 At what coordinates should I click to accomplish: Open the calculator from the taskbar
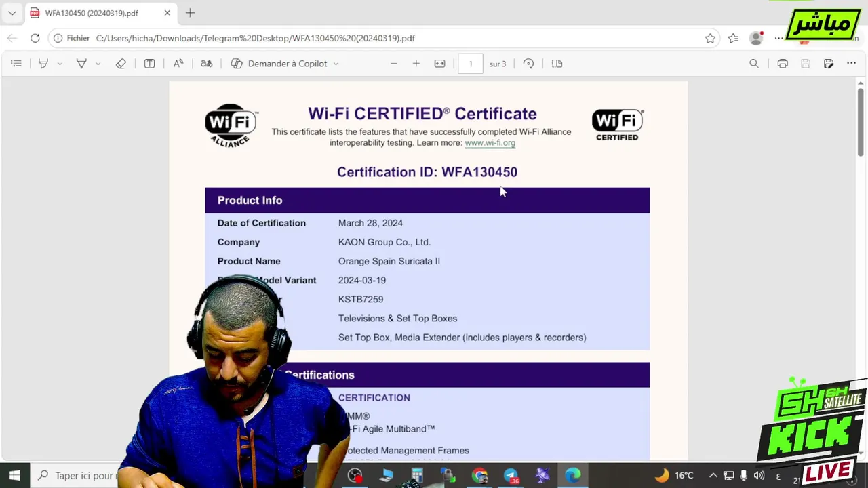coord(417,475)
